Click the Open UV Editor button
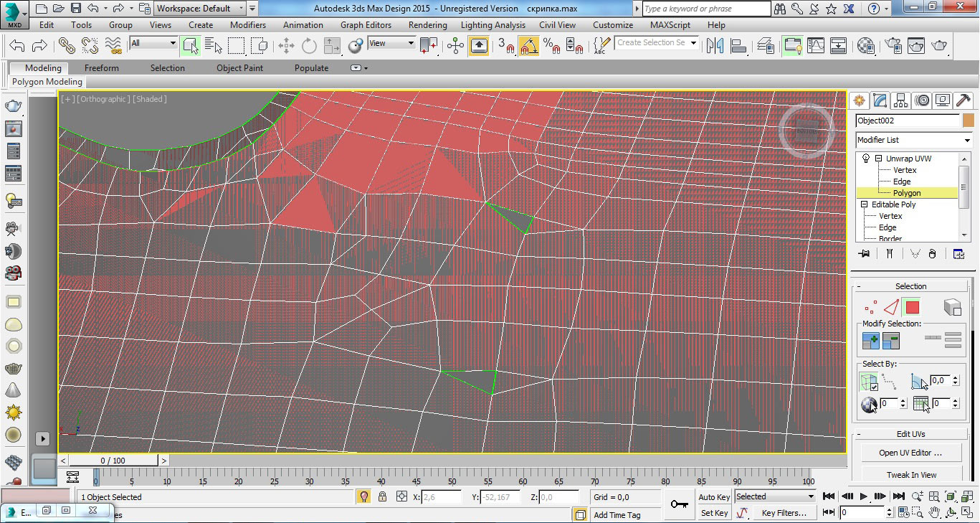Image resolution: width=980 pixels, height=523 pixels. coord(910,453)
